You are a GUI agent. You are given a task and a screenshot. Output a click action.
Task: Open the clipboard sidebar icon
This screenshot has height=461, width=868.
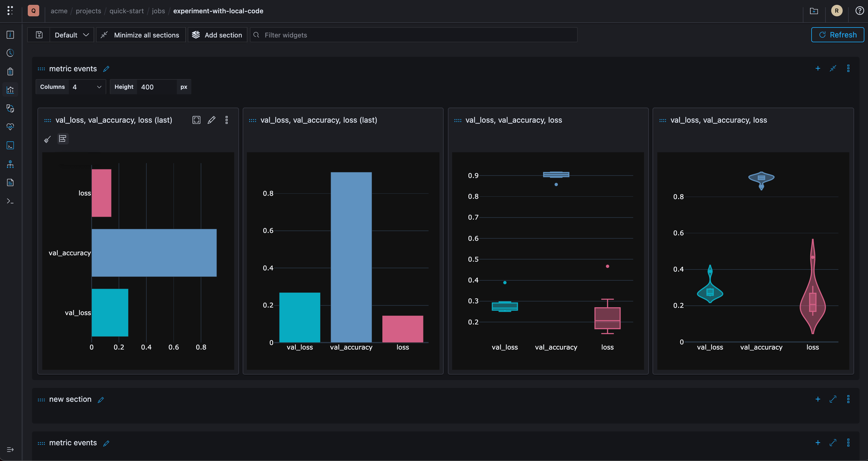tap(10, 72)
